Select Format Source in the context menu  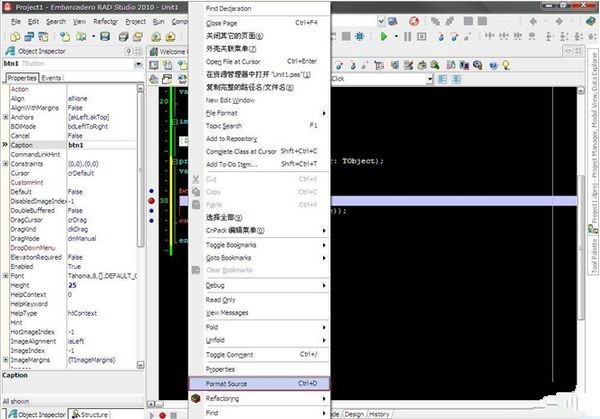259,383
